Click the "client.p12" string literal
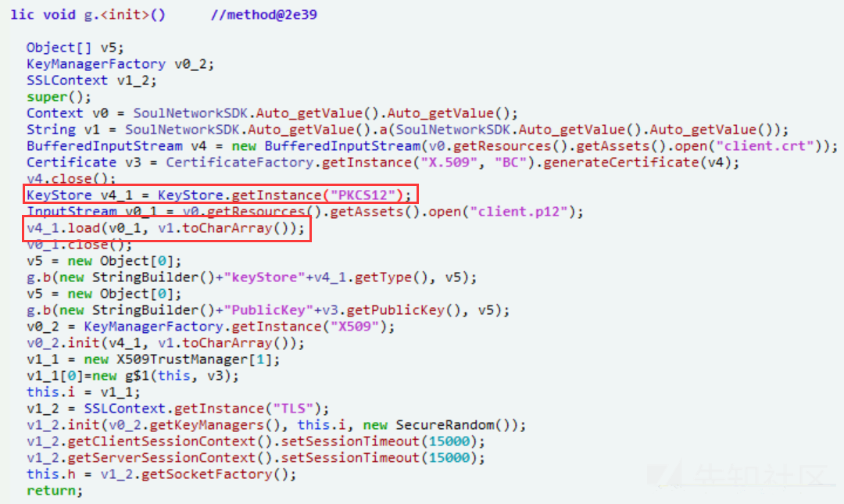This screenshot has width=844, height=504. point(518,212)
